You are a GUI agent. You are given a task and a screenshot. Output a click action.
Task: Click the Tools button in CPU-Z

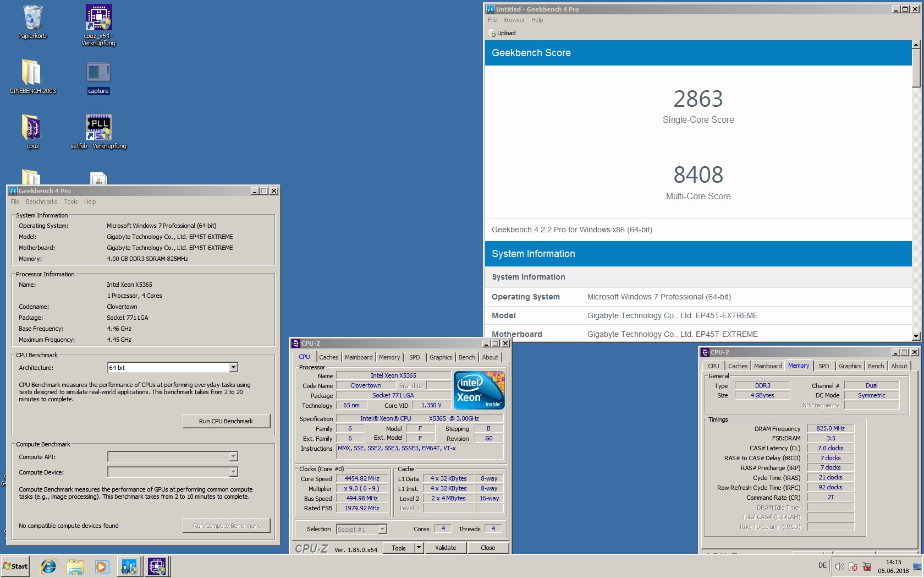pos(399,548)
